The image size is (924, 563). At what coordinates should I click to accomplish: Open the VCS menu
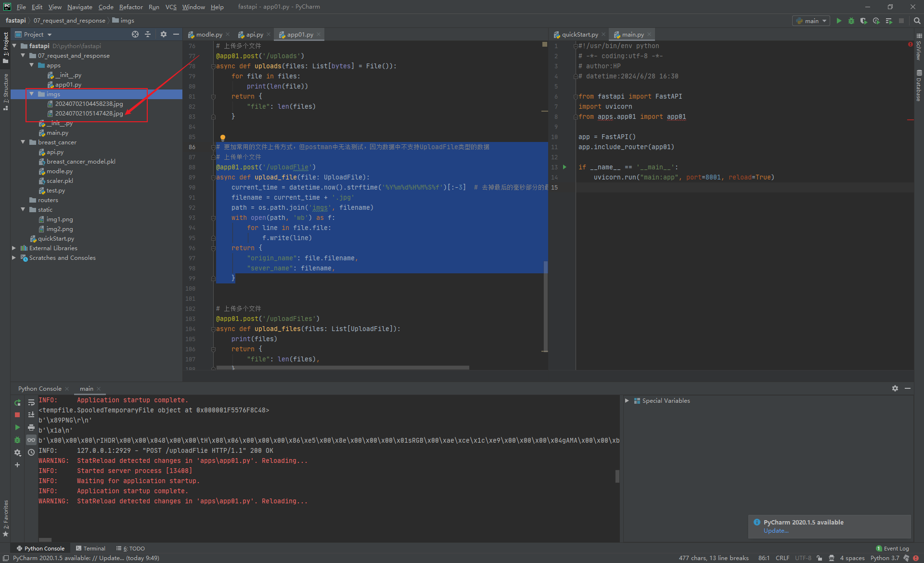(x=171, y=7)
